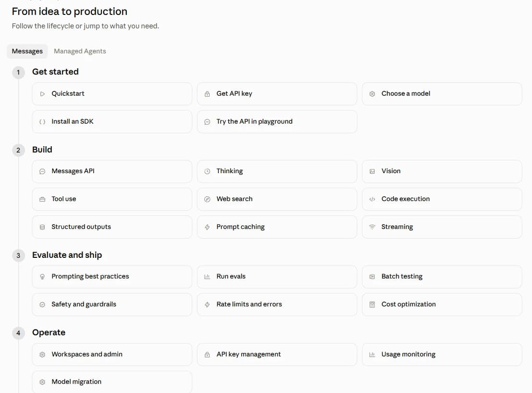Image resolution: width=532 pixels, height=393 pixels.
Task: Go to Install an SDK
Action: [112, 122]
